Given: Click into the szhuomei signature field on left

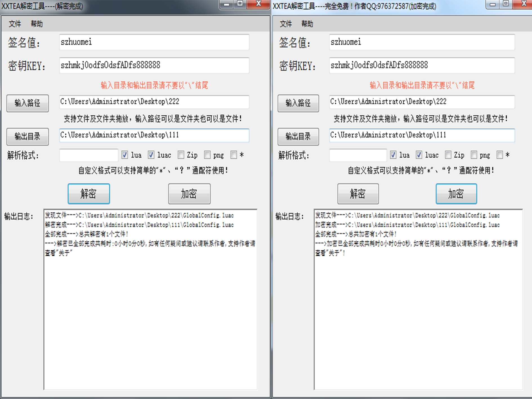Looking at the screenshot, I should 154,42.
